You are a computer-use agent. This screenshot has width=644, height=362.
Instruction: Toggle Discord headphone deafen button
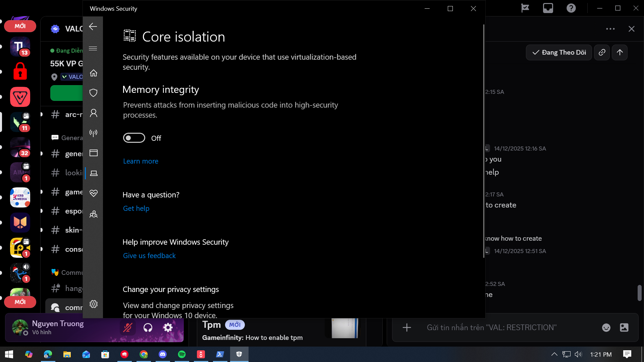tap(148, 327)
